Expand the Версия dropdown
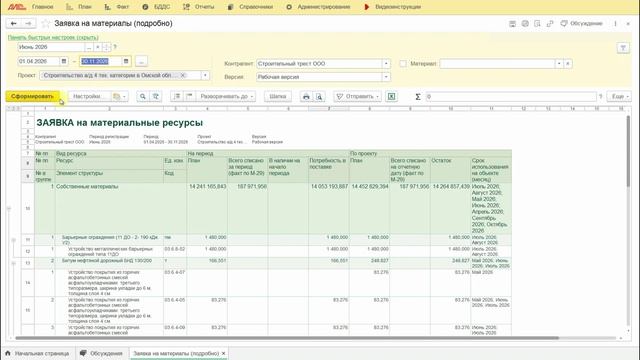This screenshot has width=640, height=360. (386, 77)
